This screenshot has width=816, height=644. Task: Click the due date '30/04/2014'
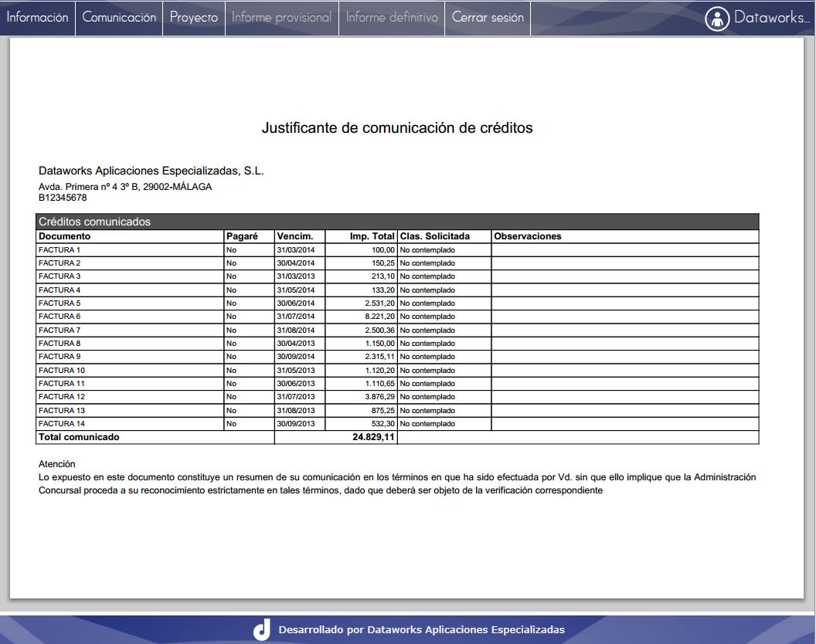point(296,263)
